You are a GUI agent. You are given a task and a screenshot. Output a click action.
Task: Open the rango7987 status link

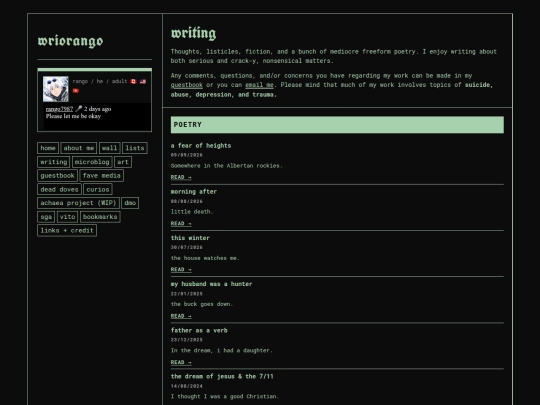[59, 109]
